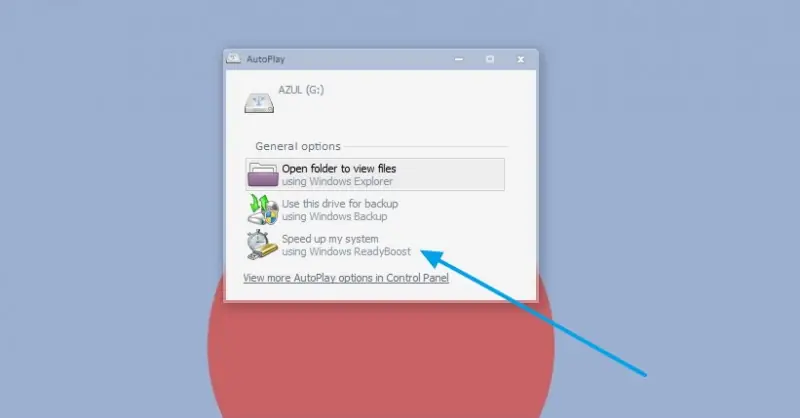Maximize the AutoPlay dialog
This screenshot has height=418, width=800.
pos(490,59)
